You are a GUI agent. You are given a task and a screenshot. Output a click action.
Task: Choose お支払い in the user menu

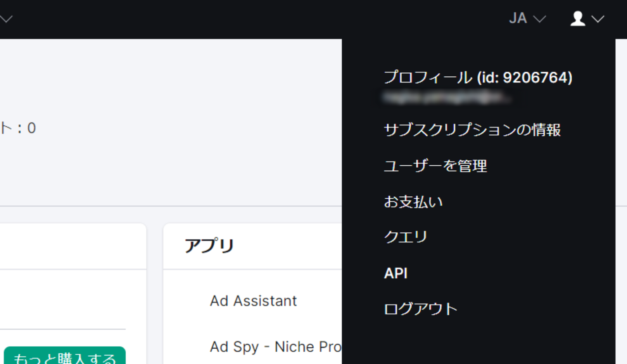[413, 202]
